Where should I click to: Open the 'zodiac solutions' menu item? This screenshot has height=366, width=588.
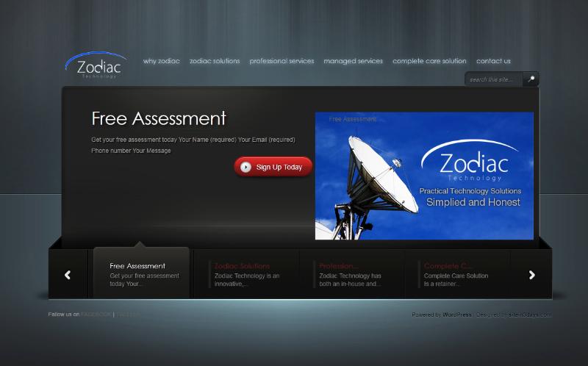click(x=215, y=61)
